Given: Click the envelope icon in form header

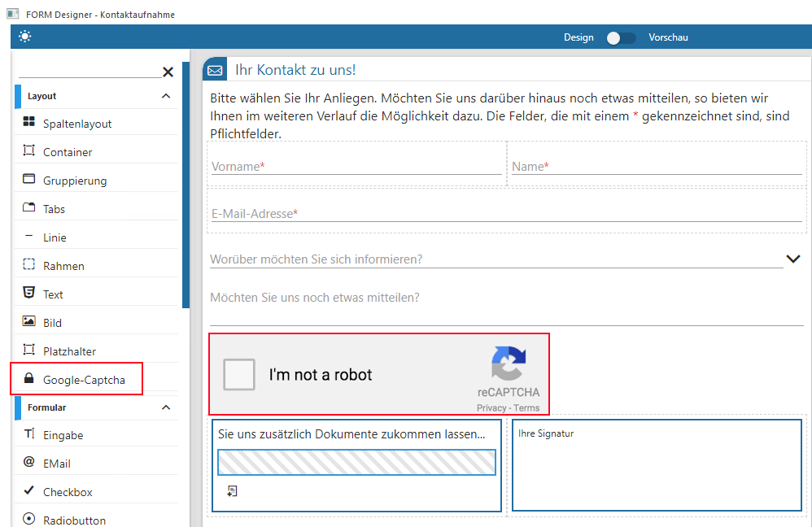Looking at the screenshot, I should click(215, 71).
